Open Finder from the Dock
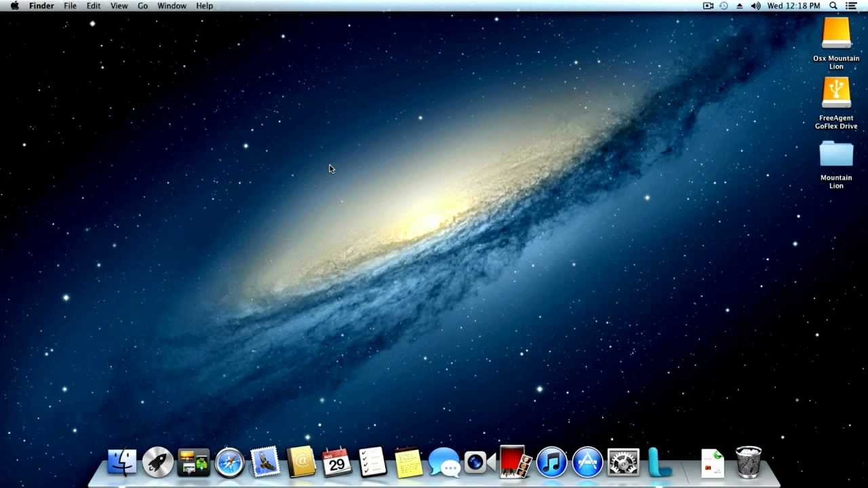Screen dimensions: 868x488 (x=122, y=463)
